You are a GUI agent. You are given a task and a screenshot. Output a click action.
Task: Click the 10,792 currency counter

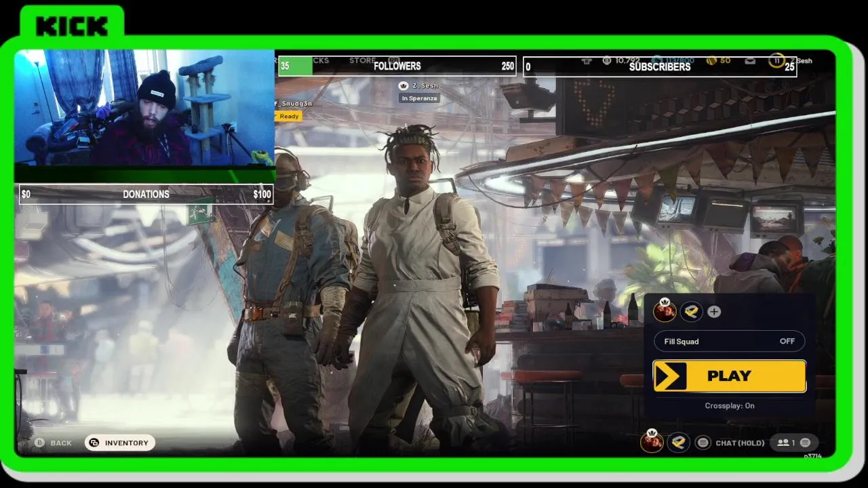620,60
